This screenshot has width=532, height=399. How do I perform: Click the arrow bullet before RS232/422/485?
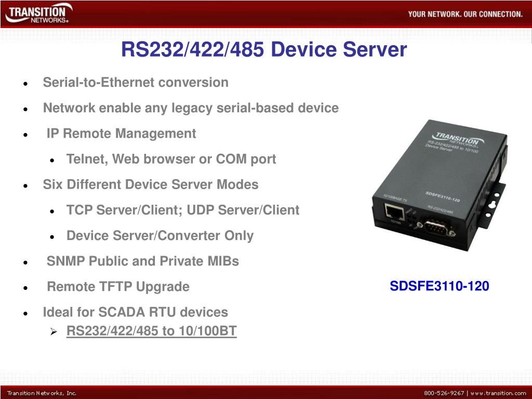pos(54,331)
